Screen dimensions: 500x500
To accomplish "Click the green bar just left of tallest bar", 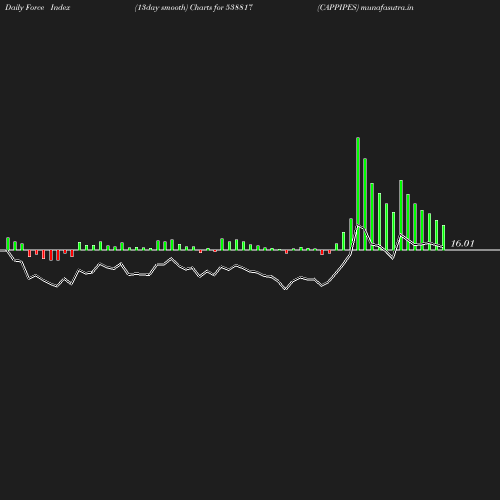I will (351, 234).
